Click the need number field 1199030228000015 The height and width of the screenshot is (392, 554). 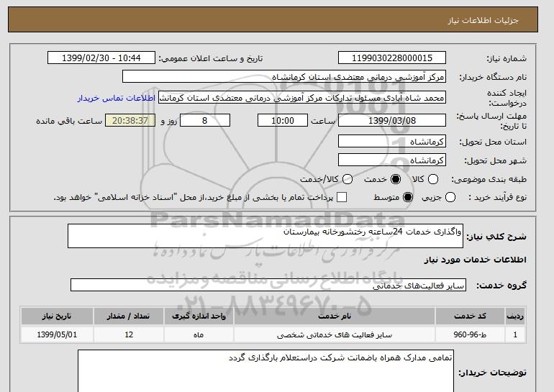pos(392,58)
